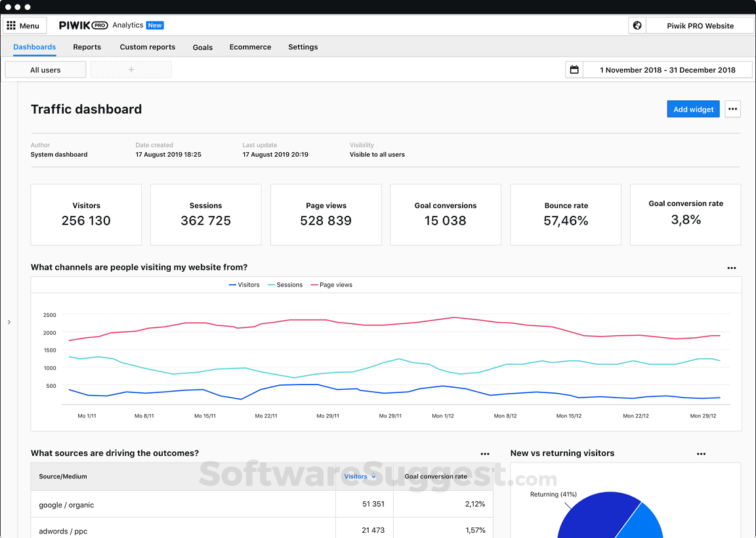Open the Traffic dashboard options ellipsis menu
Screen dimensions: 756x538
732,109
